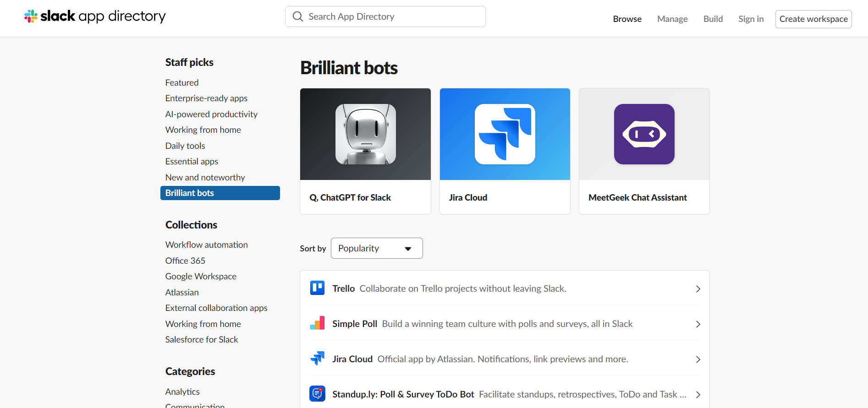The height and width of the screenshot is (408, 868).
Task: Select Daily tools
Action: click(185, 146)
